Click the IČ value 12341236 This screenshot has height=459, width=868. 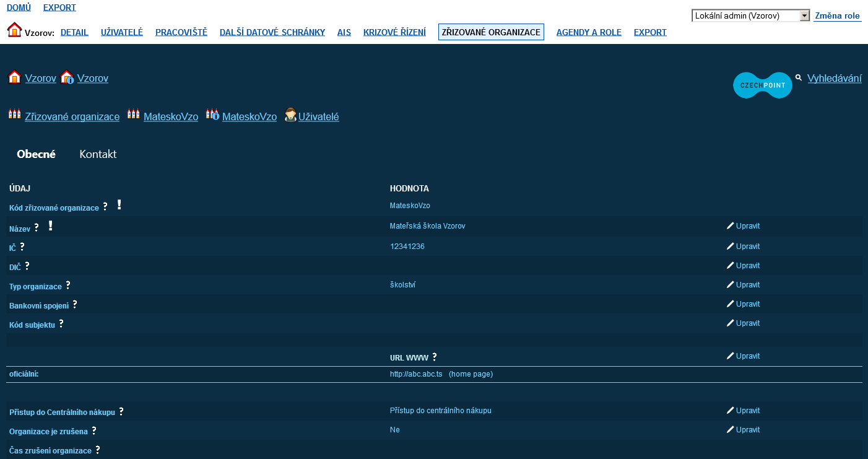pyautogui.click(x=407, y=247)
